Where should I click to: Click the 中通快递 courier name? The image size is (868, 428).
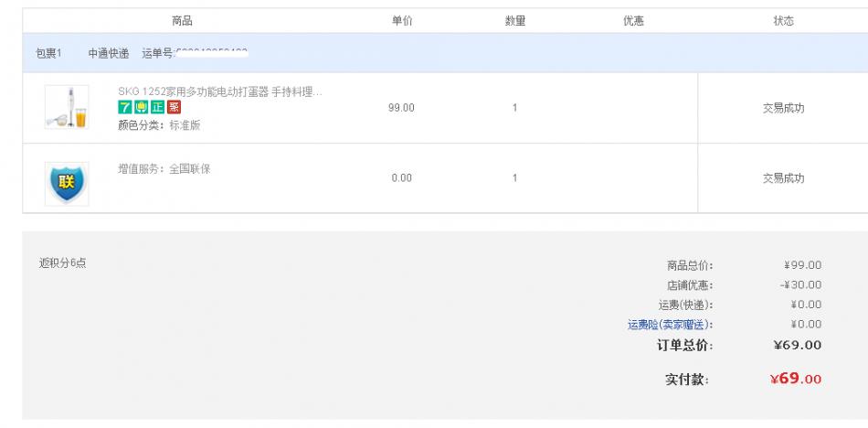[109, 53]
